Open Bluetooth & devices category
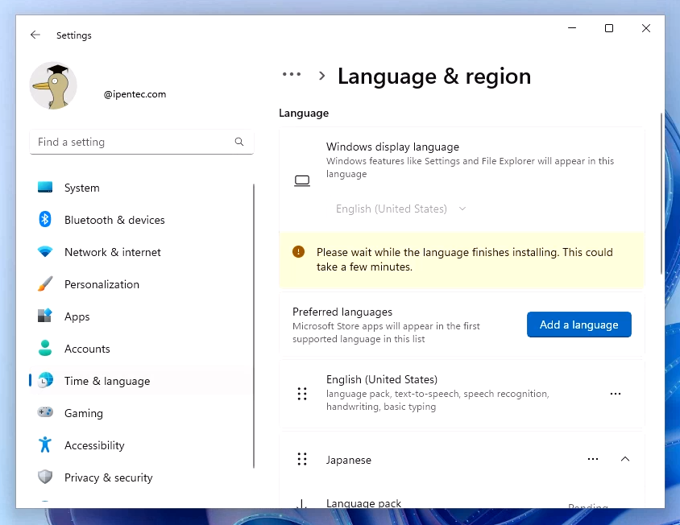This screenshot has width=680, height=525. (141, 220)
